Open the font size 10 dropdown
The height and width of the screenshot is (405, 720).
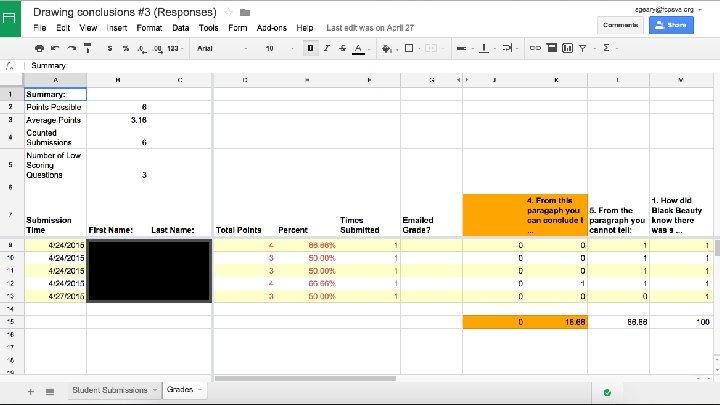pyautogui.click(x=279, y=48)
